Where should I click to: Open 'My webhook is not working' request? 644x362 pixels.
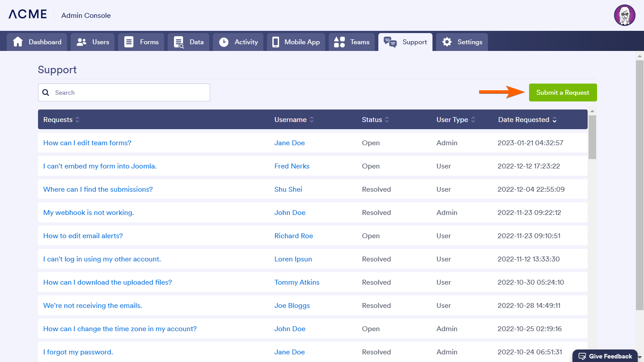coord(89,213)
